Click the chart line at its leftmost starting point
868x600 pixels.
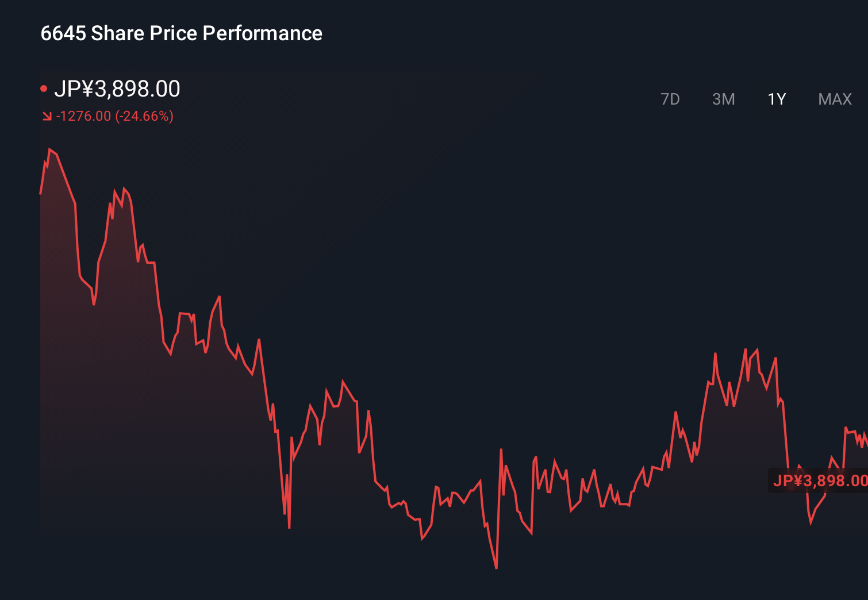(40, 193)
